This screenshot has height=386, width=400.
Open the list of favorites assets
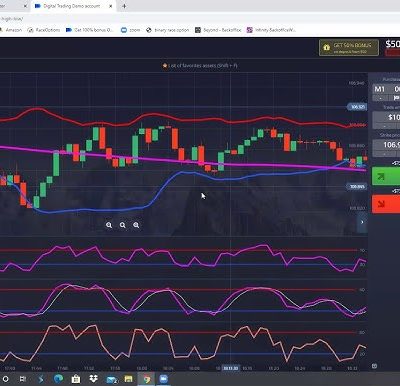coord(200,66)
